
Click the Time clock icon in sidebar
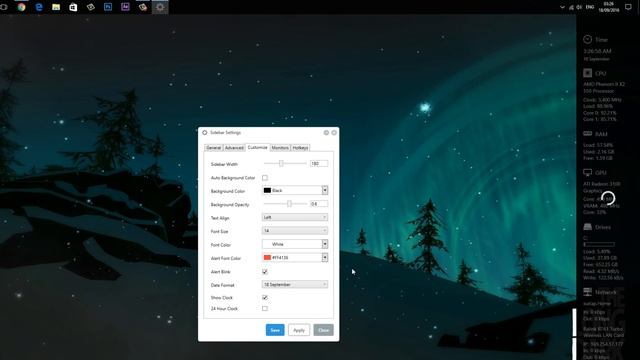(587, 39)
